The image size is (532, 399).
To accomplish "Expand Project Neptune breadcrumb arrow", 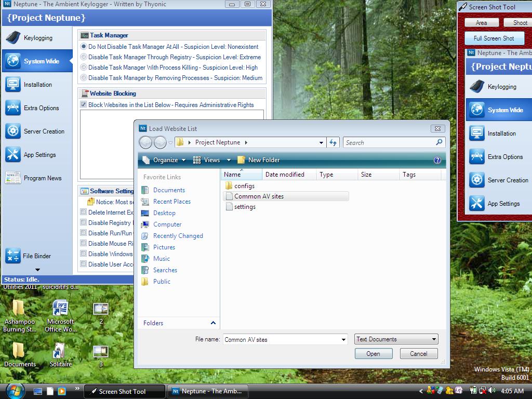I will point(246,142).
